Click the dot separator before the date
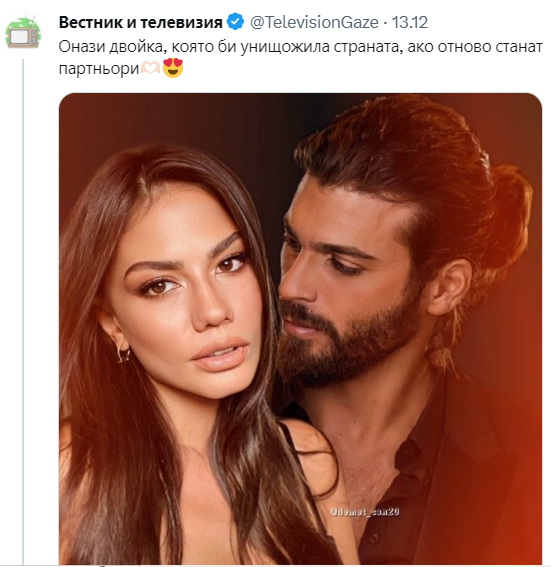The image size is (551, 567). pos(385,23)
